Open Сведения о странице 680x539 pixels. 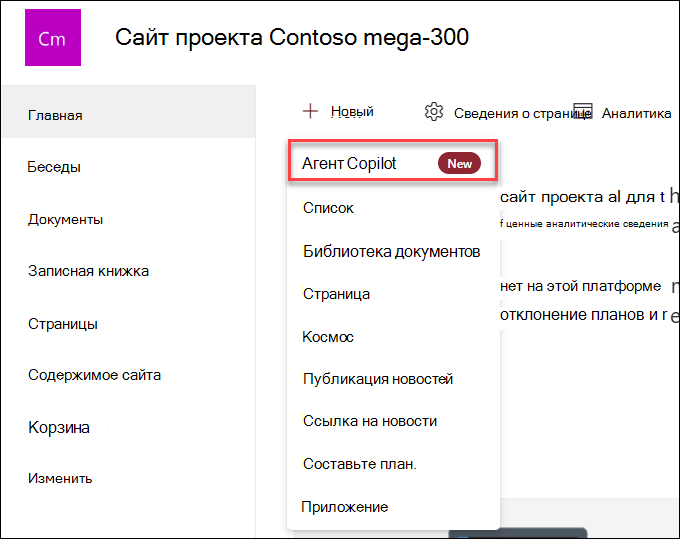pos(522,113)
